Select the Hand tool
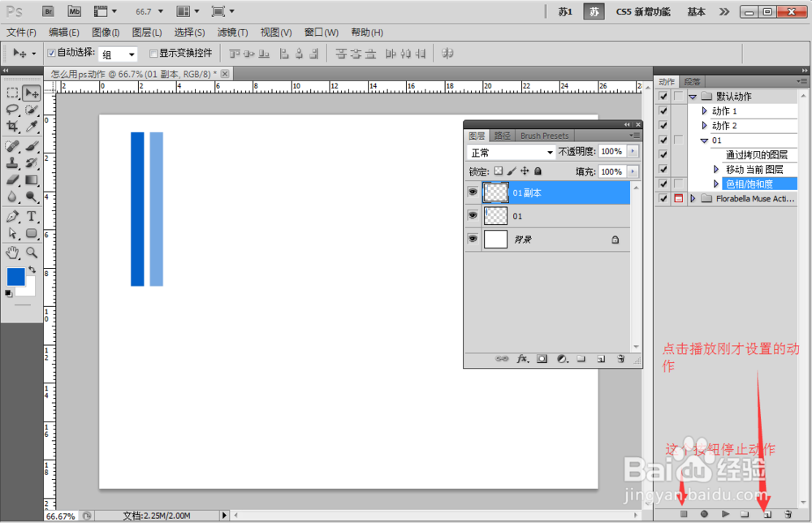Screen dimensions: 812x523 12,253
